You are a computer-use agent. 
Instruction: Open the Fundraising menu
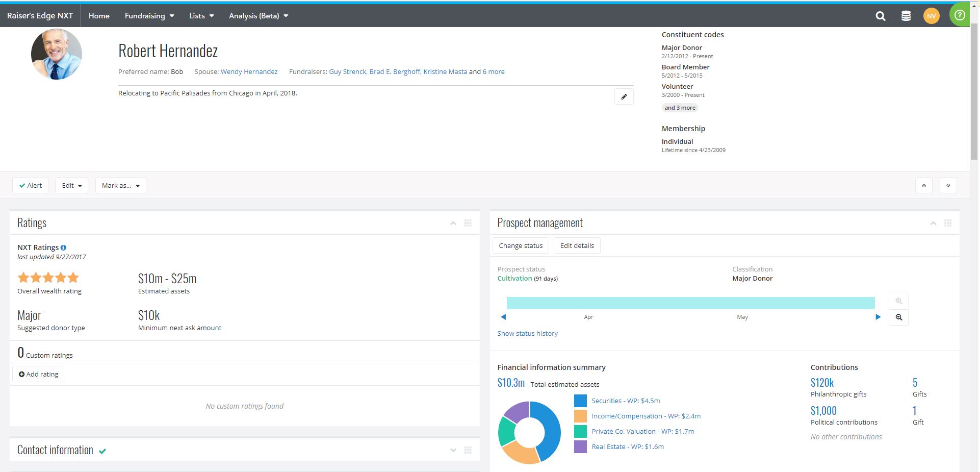[x=148, y=15]
